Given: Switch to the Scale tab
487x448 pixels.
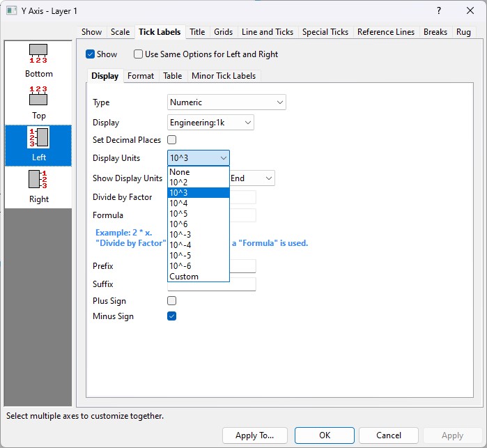Looking at the screenshot, I should 121,32.
